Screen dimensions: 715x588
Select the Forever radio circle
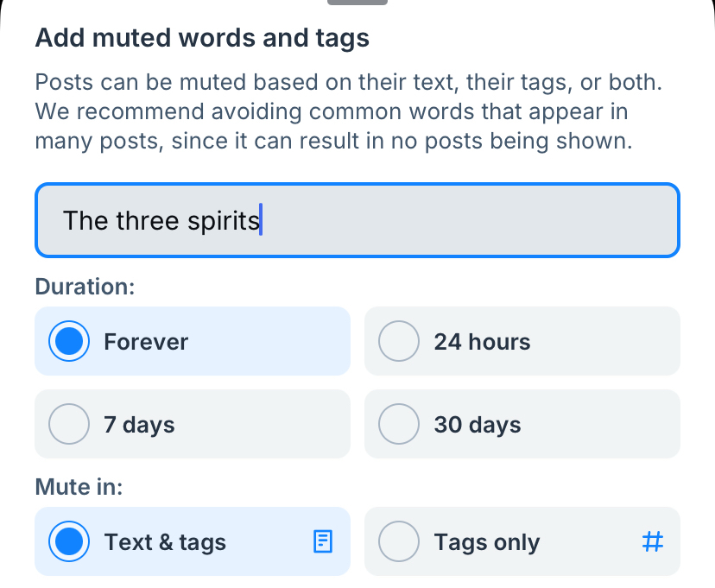[69, 342]
